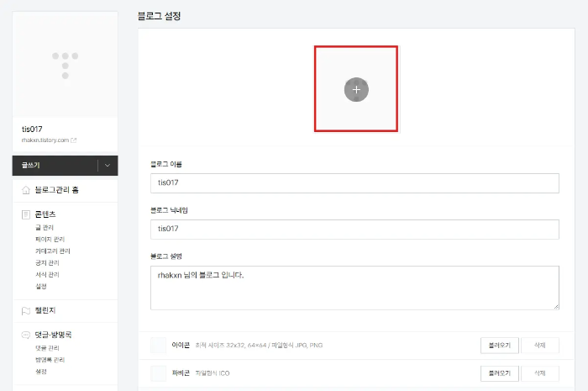Click the 콘텐츠 document icon
This screenshot has width=588, height=391.
click(25, 214)
